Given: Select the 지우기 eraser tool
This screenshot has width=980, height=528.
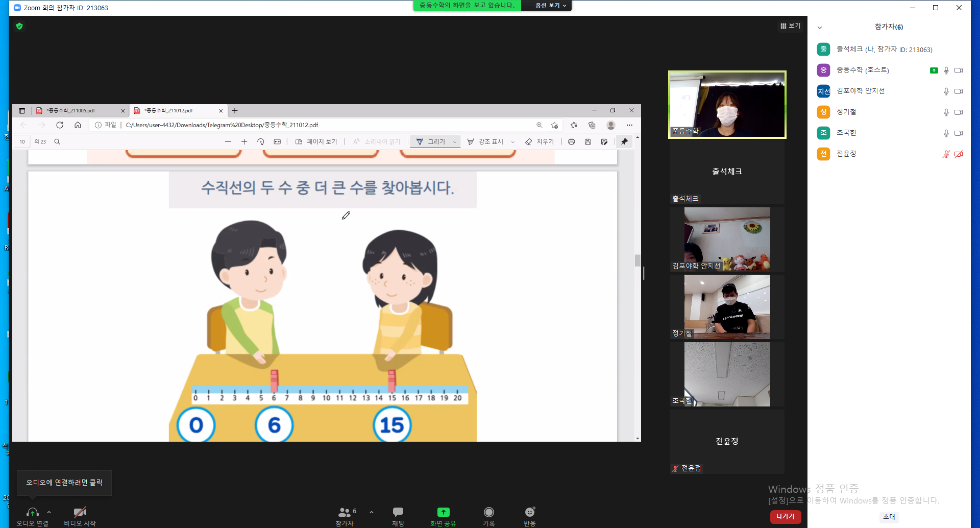Looking at the screenshot, I should click(x=540, y=142).
